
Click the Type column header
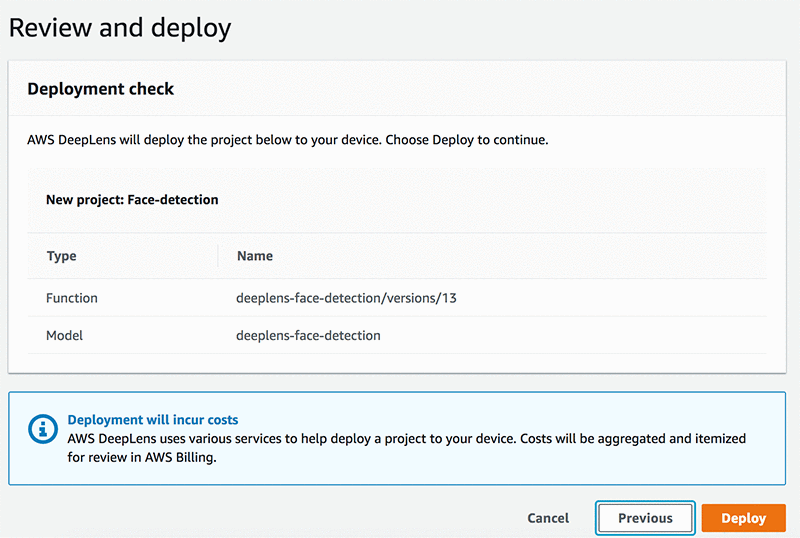[x=62, y=256]
